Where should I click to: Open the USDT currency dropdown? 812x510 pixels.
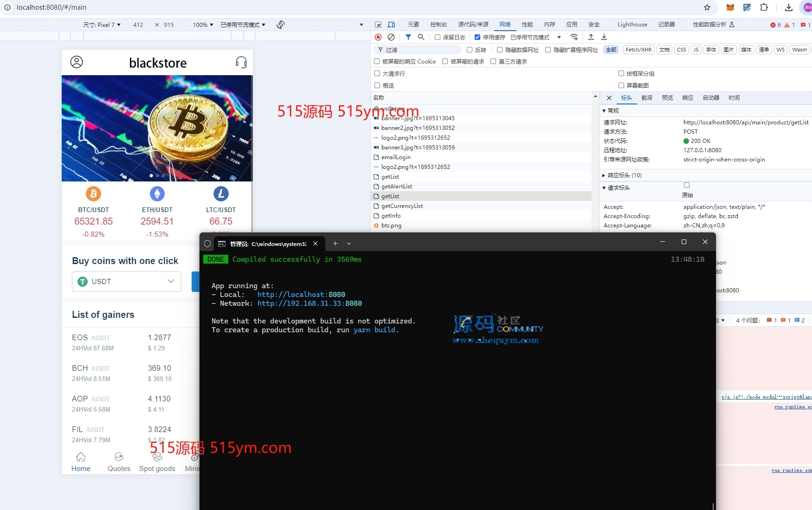(x=126, y=282)
